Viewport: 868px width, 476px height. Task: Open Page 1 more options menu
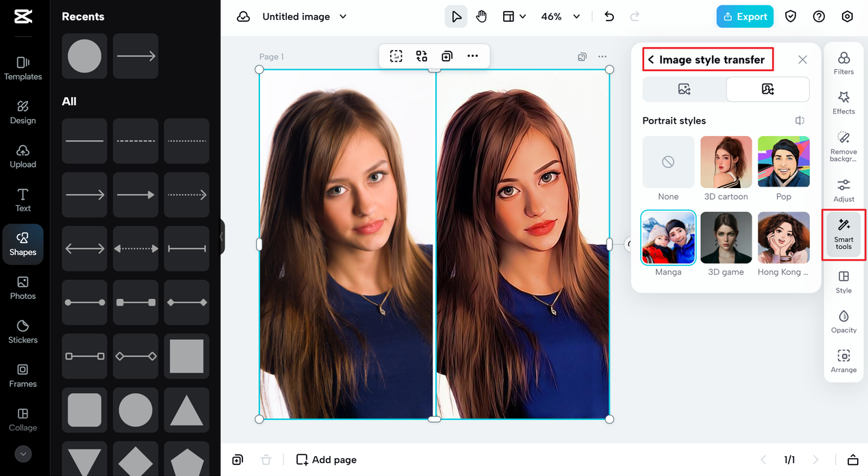pos(602,57)
